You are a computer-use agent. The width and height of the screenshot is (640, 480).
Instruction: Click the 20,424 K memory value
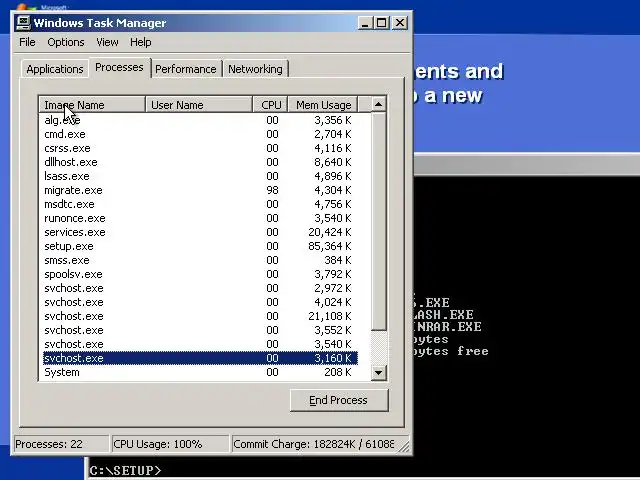pyautogui.click(x=329, y=232)
